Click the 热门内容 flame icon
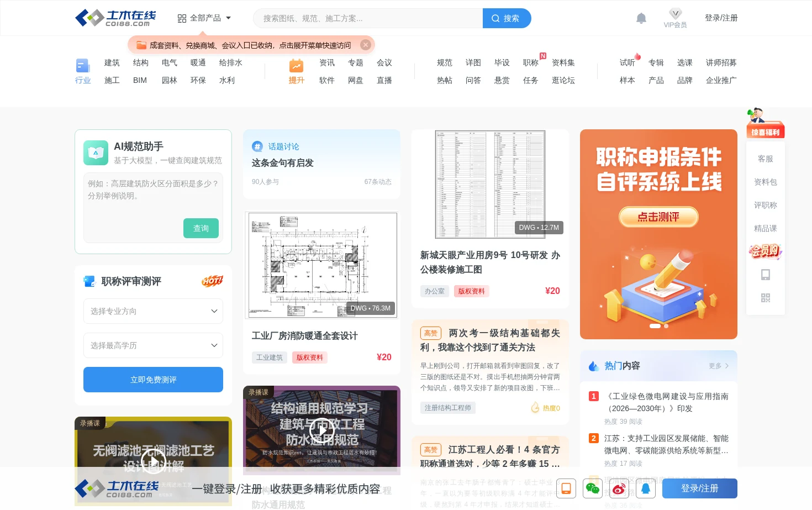 pyautogui.click(x=594, y=366)
